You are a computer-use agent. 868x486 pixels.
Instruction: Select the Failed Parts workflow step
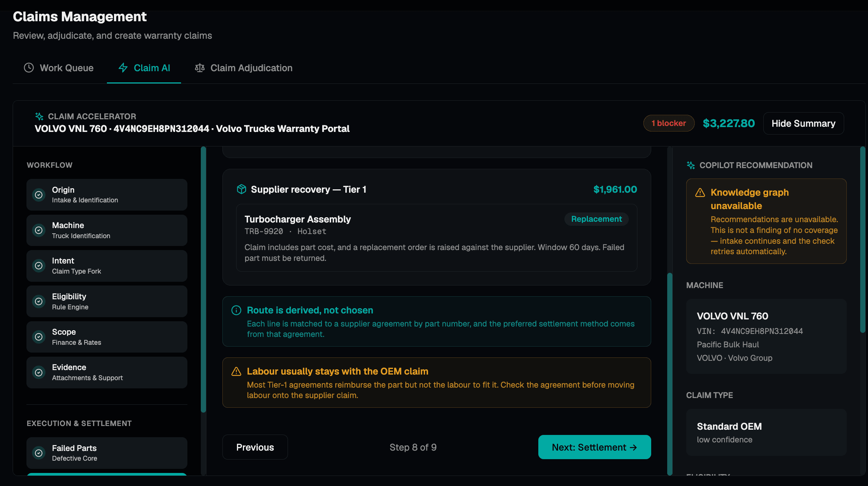click(107, 453)
